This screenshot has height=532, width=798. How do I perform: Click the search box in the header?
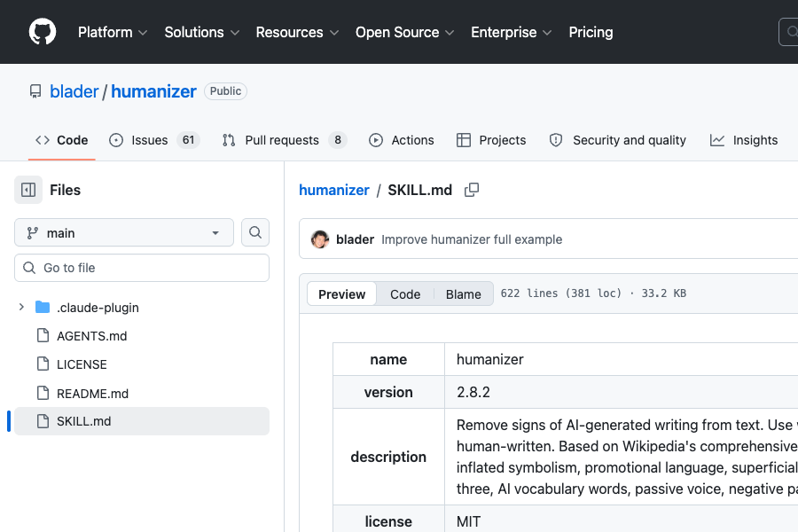[789, 32]
